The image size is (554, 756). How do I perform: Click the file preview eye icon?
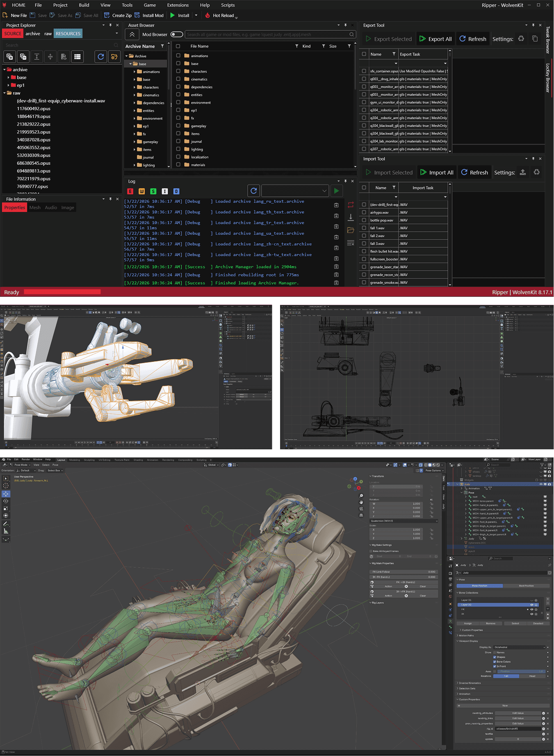point(64,57)
